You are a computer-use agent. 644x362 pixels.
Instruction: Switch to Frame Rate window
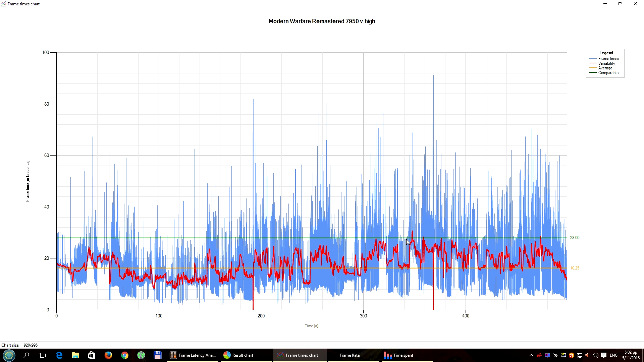tap(354, 355)
